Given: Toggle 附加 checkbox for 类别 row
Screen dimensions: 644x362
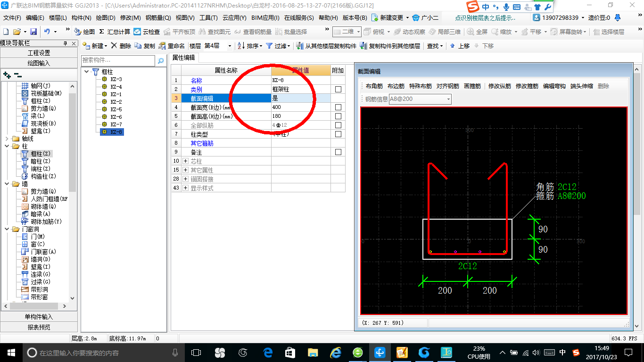Looking at the screenshot, I should (x=338, y=89).
